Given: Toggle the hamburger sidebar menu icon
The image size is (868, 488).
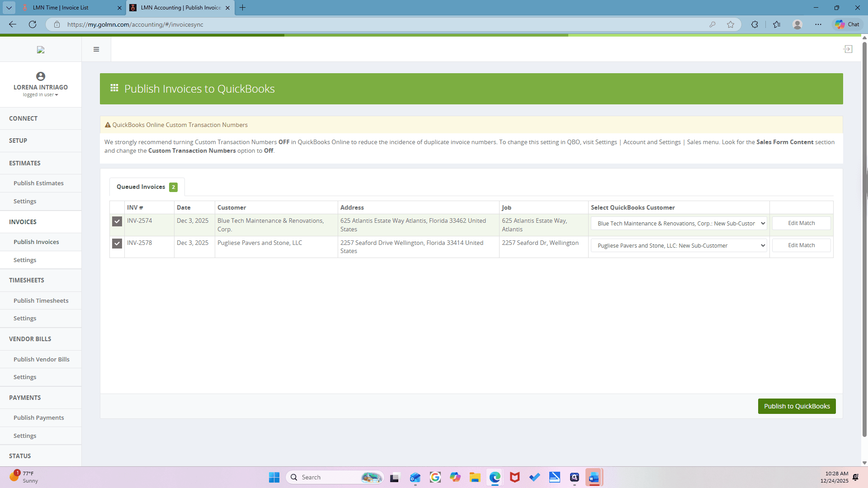Looking at the screenshot, I should 96,49.
